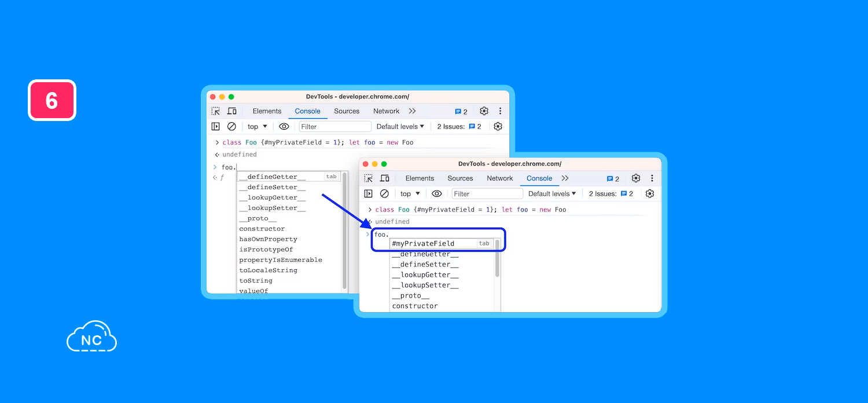This screenshot has width=868, height=403.
Task: Open the issues counter badge in front window toolbar
Action: click(x=613, y=179)
